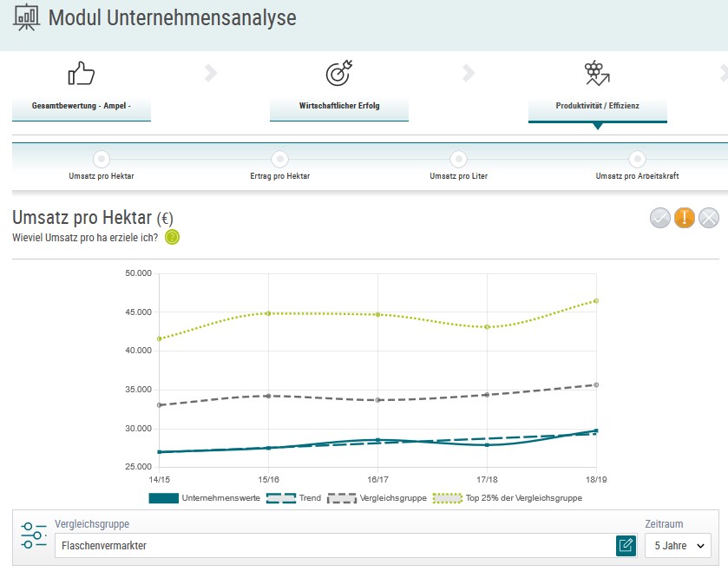This screenshot has width=728, height=578.
Task: Switch to the Wirtschaftlicher Erfolg tab
Action: click(339, 107)
